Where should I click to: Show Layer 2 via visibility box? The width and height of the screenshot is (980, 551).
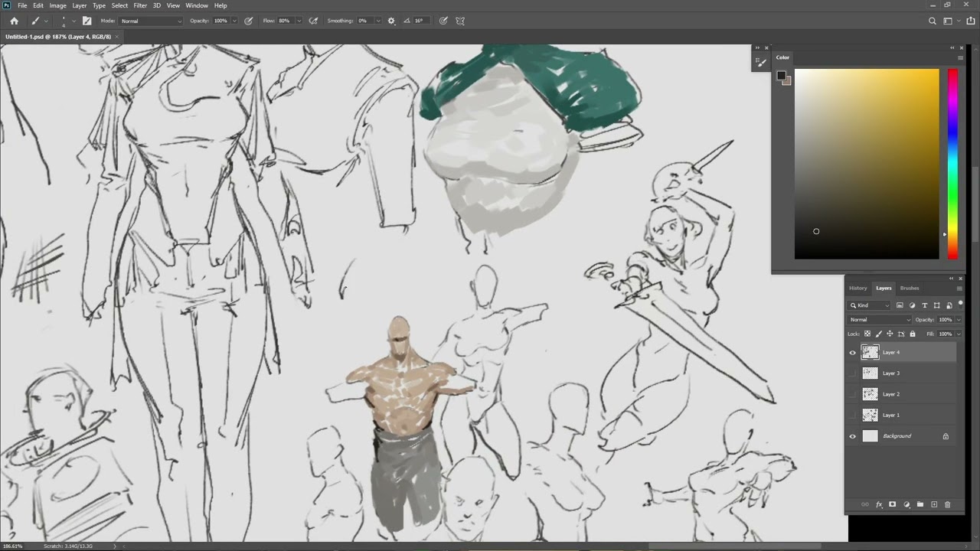pyautogui.click(x=853, y=394)
